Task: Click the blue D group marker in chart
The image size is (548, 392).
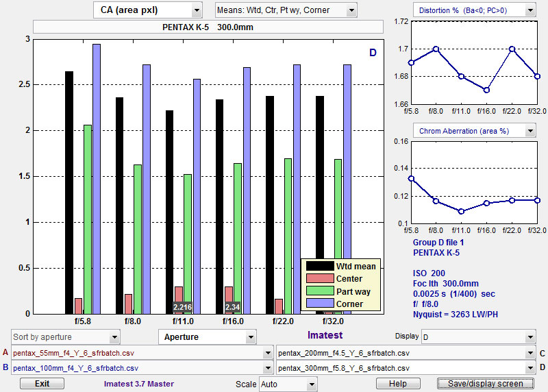Action: (373, 53)
